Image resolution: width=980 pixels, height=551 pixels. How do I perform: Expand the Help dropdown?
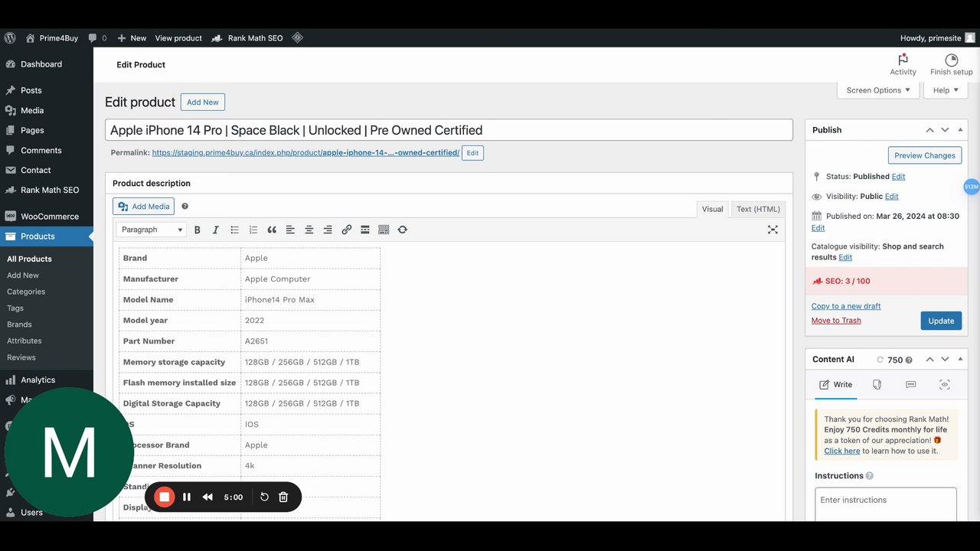point(946,90)
